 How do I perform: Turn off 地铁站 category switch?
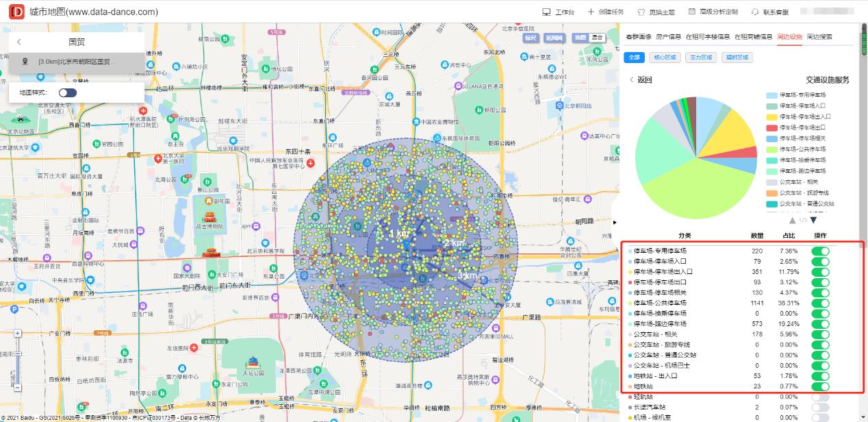(x=819, y=386)
